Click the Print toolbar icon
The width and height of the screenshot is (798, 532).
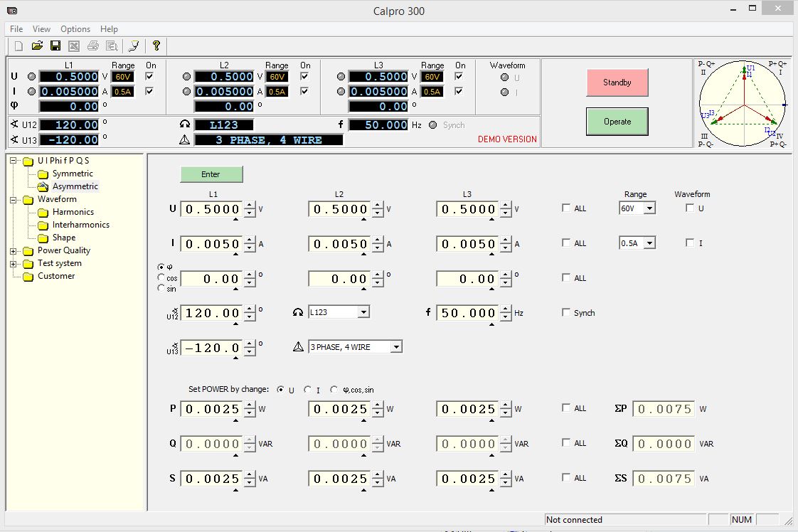click(x=92, y=46)
